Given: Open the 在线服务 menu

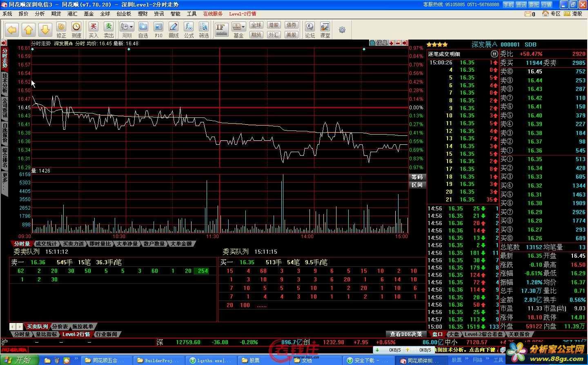Looking at the screenshot, I should pyautogui.click(x=213, y=13).
